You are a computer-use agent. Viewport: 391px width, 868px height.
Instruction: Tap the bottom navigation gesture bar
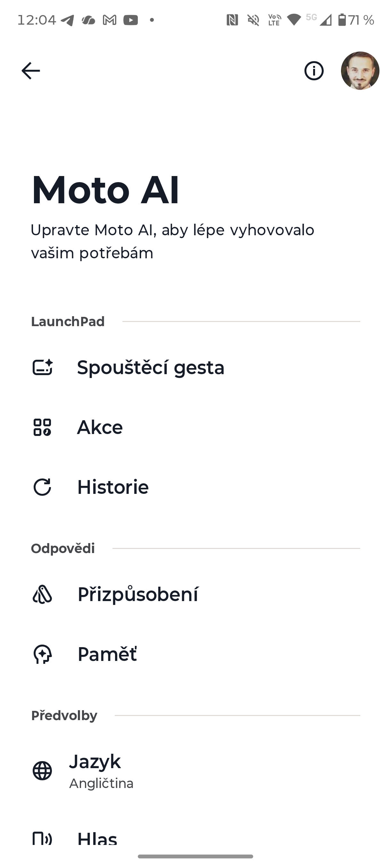(x=195, y=856)
